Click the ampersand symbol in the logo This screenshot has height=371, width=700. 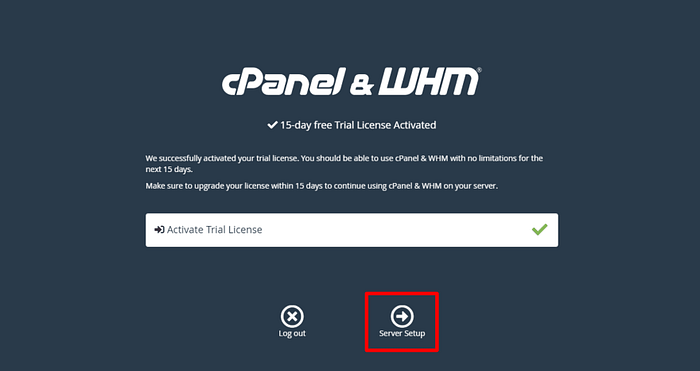(362, 84)
